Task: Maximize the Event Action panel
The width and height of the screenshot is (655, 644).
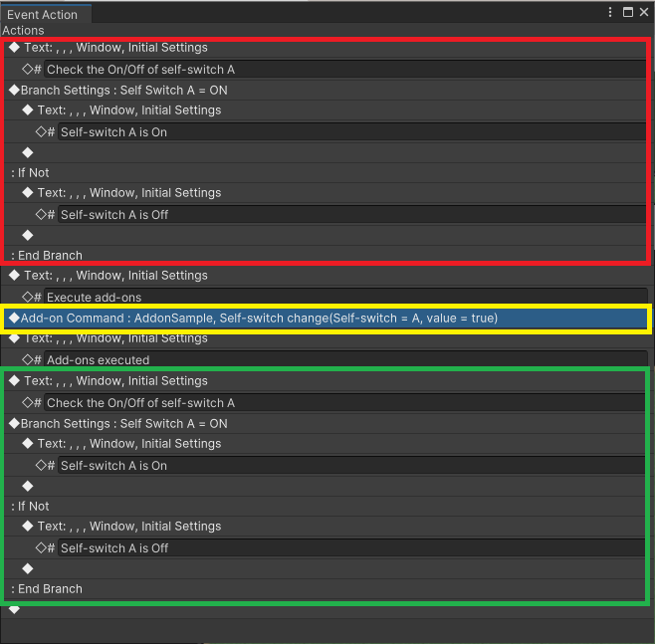Action: tap(628, 13)
